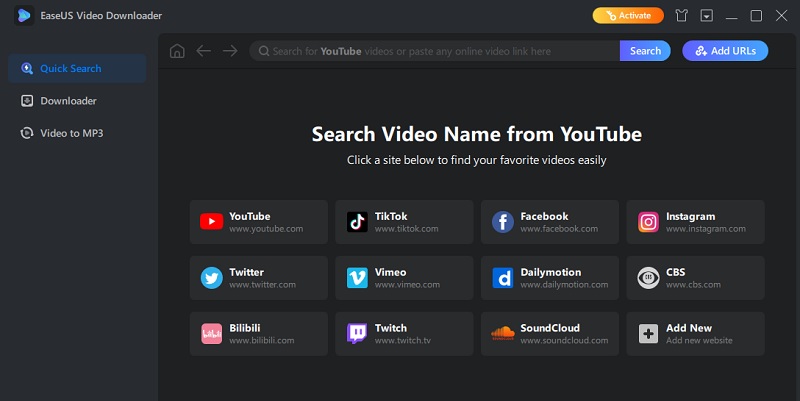This screenshot has height=401, width=800.
Task: Click the Instagram logo icon
Action: [x=648, y=222]
